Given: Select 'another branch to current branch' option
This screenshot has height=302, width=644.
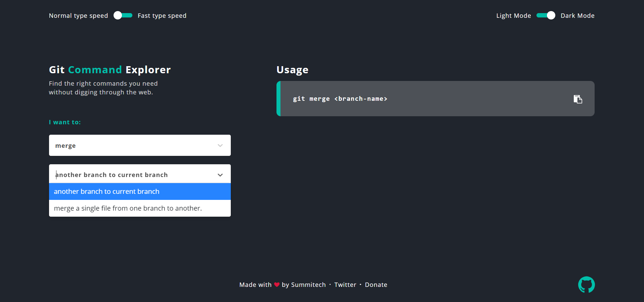Looking at the screenshot, I should pyautogui.click(x=140, y=191).
